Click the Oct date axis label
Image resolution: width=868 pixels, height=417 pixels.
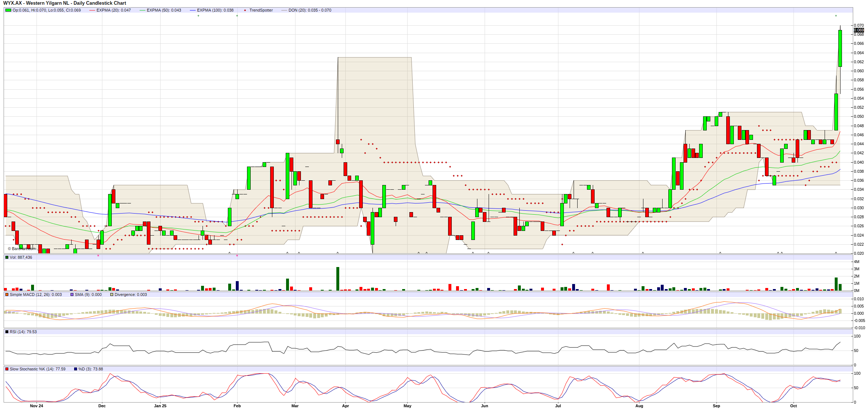tap(793, 406)
